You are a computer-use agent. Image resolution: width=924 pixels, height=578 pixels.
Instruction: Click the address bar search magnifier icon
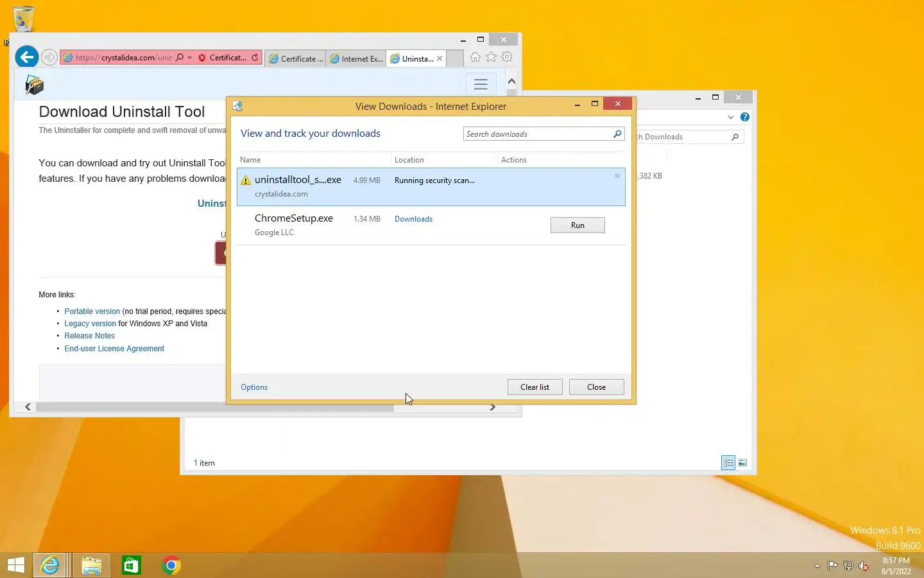point(180,57)
